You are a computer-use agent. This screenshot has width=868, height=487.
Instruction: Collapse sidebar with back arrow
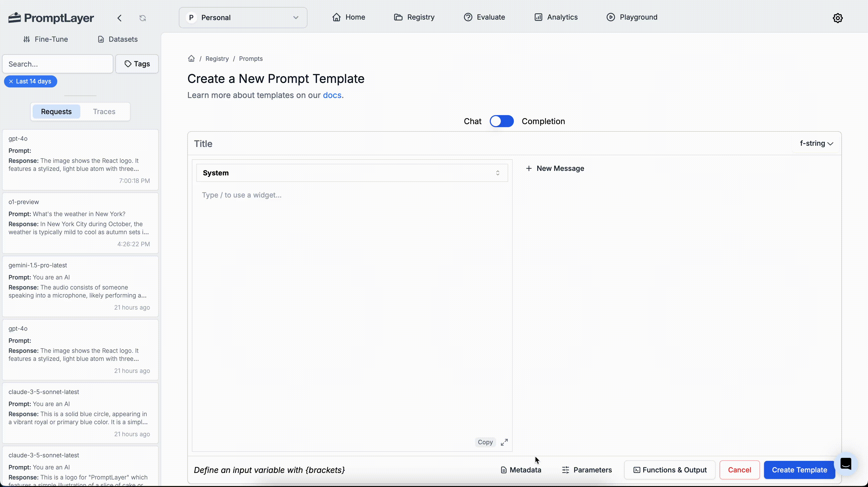[x=119, y=18]
